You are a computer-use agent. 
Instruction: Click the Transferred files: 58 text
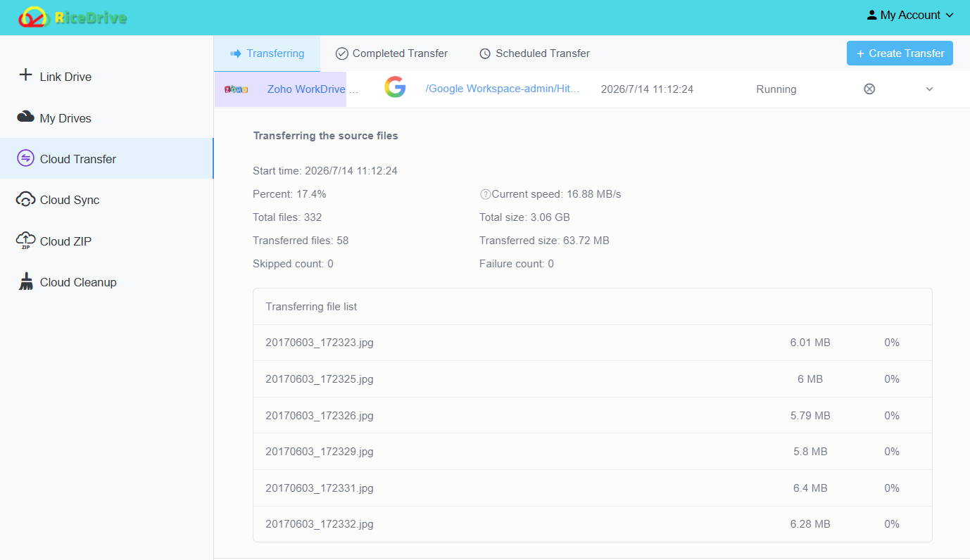coord(301,241)
